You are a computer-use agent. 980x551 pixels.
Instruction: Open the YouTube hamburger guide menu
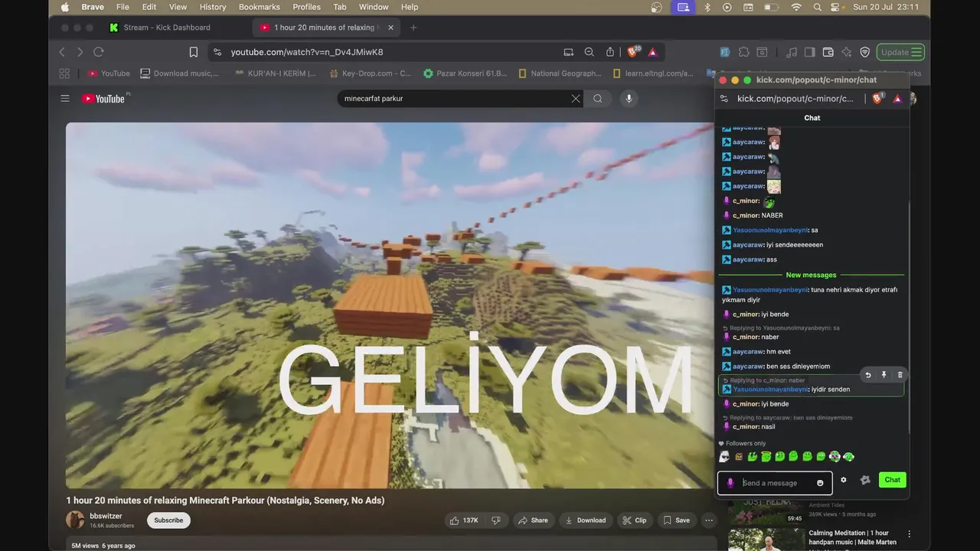(x=65, y=99)
